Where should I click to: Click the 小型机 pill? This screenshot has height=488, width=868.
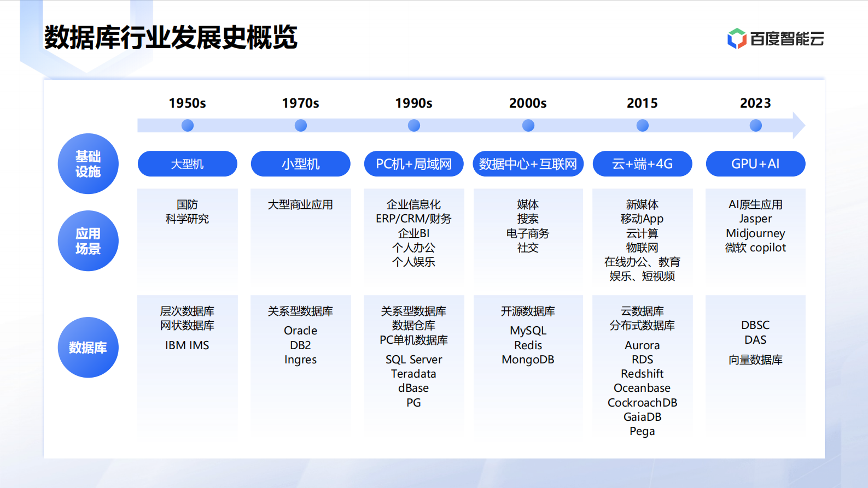(x=301, y=164)
